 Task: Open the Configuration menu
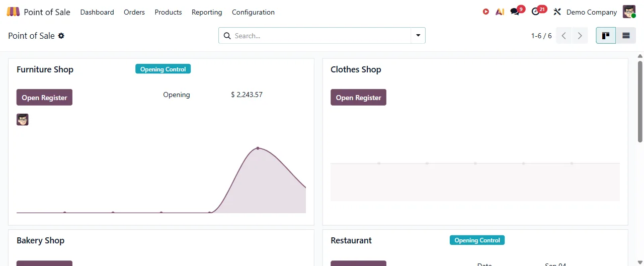pyautogui.click(x=253, y=12)
